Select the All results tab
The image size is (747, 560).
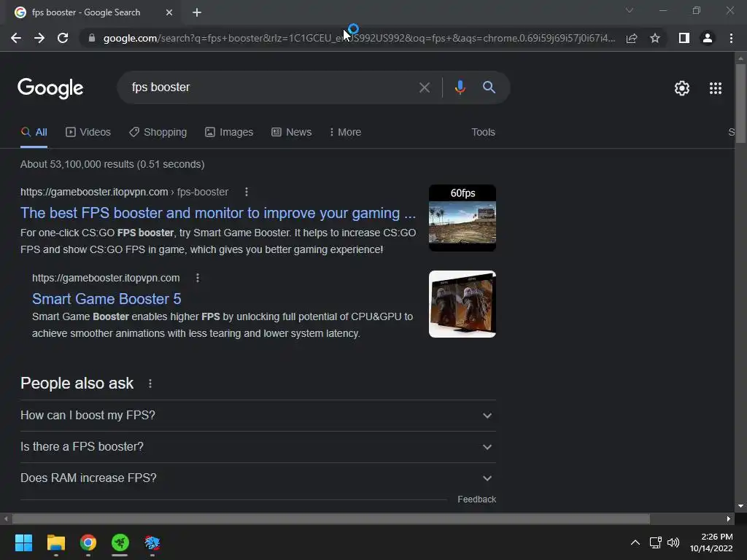coord(34,132)
